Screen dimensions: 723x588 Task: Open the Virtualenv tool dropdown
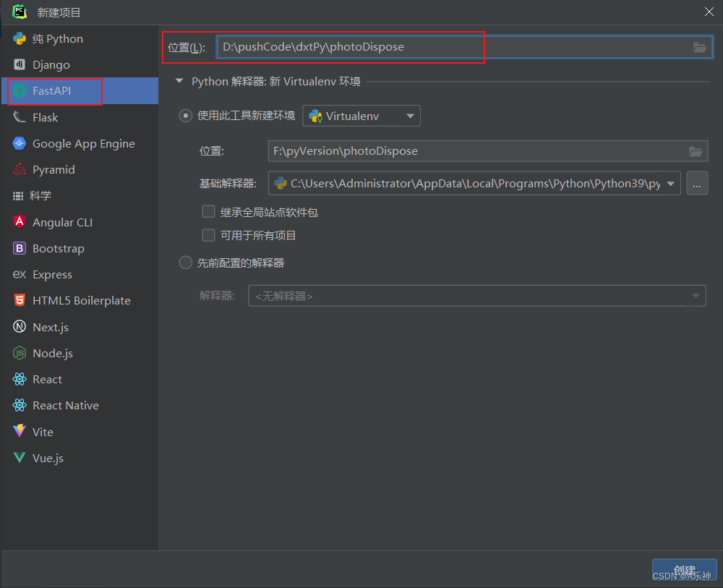361,116
